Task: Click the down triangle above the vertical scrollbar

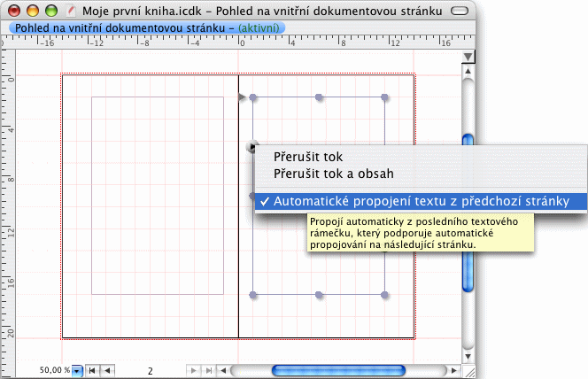Action: click(468, 59)
